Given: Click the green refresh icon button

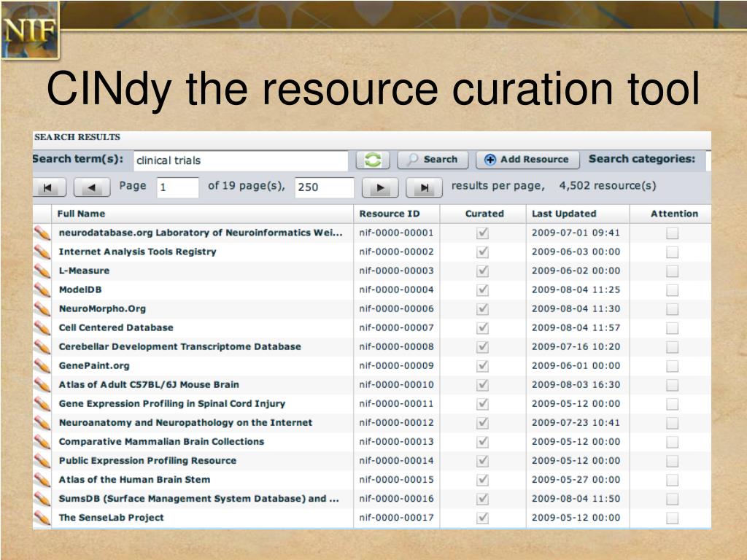Looking at the screenshot, I should pyautogui.click(x=373, y=160).
